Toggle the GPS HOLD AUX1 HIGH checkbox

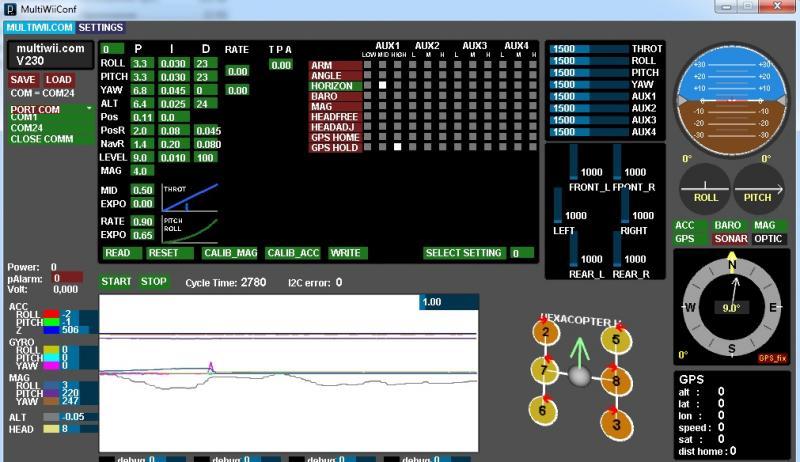[397, 147]
